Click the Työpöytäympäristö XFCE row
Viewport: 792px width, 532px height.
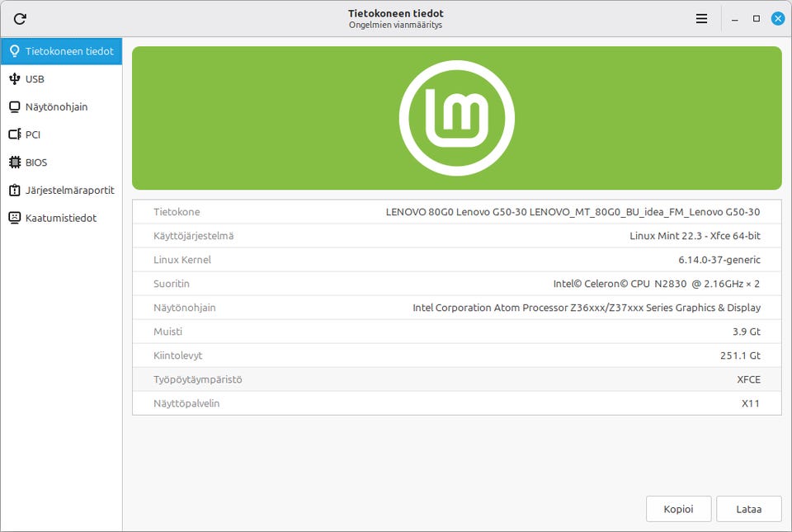click(456, 379)
